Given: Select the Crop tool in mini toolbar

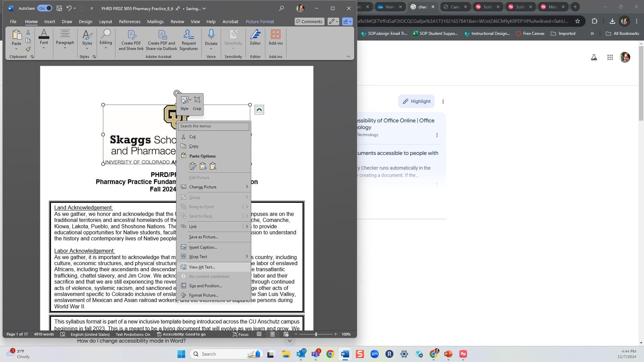Looking at the screenshot, I should point(197,103).
